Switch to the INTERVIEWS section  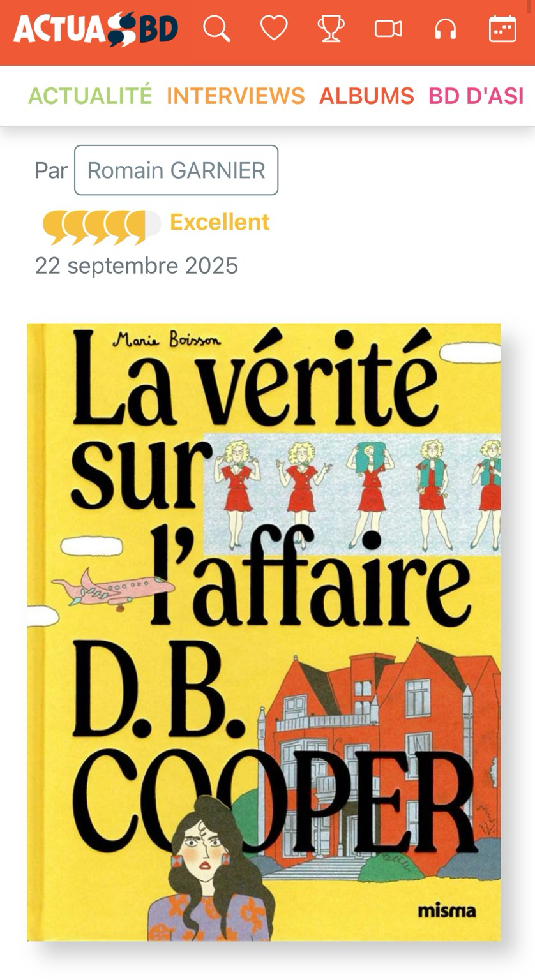coord(236,96)
